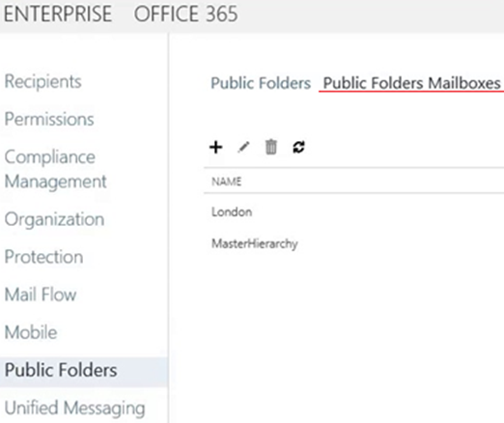Screen dimensions: 504x423
Task: Open the Unified Messaging section
Action: click(74, 408)
